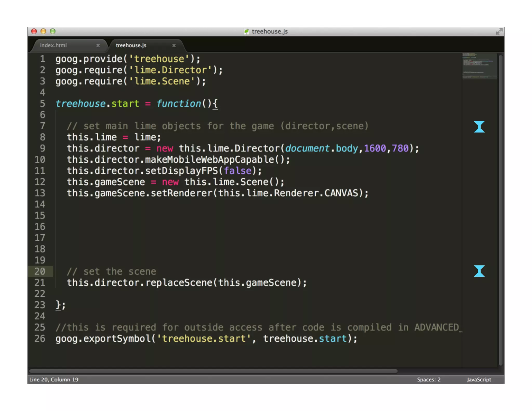
Task: Open the Spaces: 2 indentation menu
Action: pos(429,380)
